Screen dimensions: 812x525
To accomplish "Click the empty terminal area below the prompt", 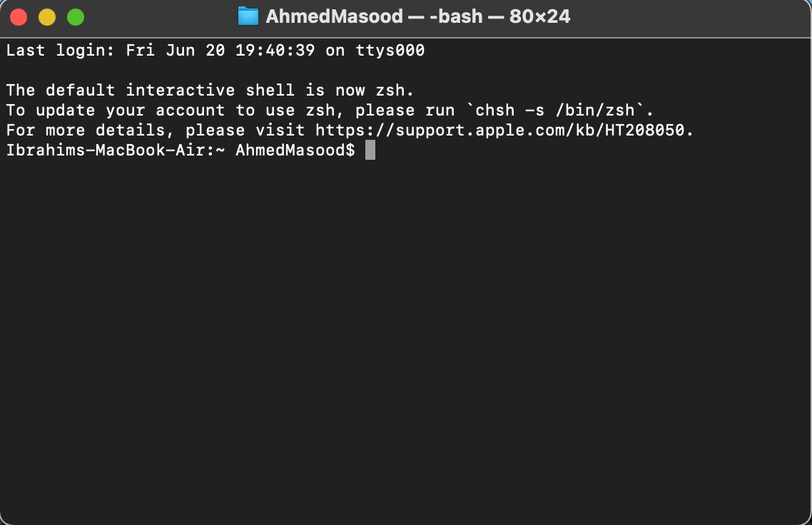I will coord(406,337).
